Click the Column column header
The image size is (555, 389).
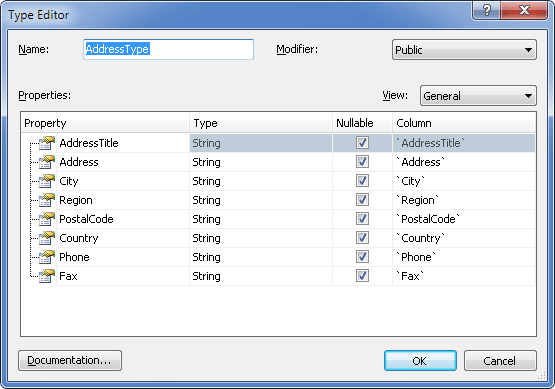(x=464, y=123)
